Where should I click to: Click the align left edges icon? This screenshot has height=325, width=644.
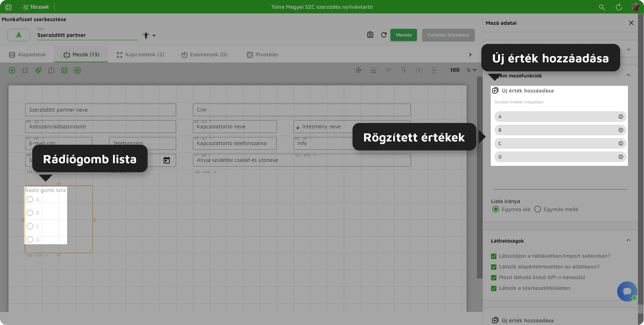click(x=389, y=70)
